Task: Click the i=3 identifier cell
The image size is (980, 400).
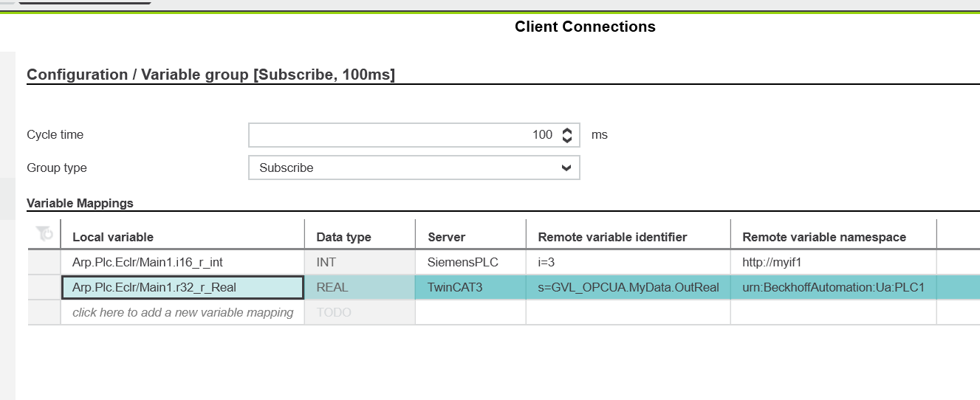Action: coord(628,262)
